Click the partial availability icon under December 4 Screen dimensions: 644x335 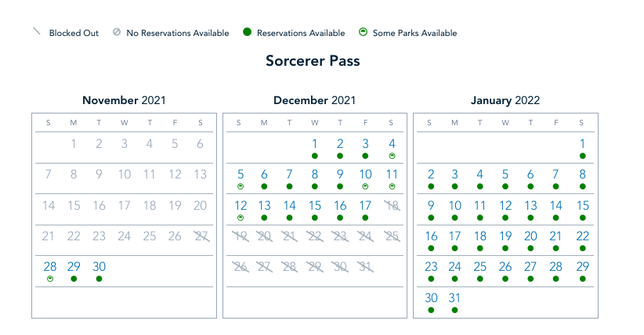coord(392,157)
